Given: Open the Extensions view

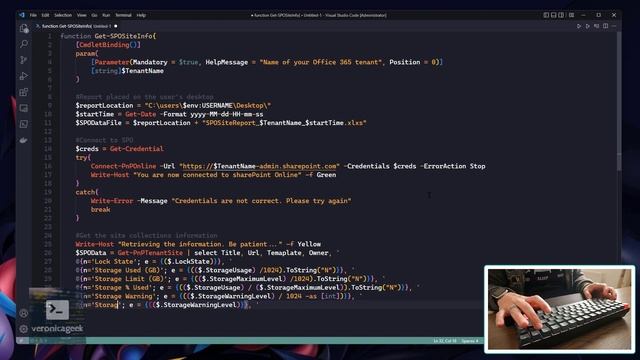Looking at the screenshot, I should [x=24, y=92].
